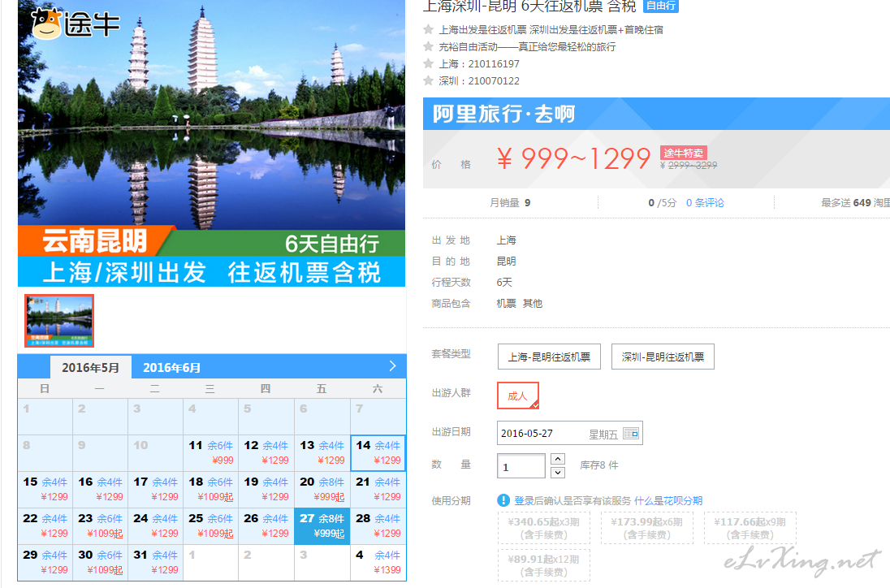890x588 pixels.
Task: Pick May 18 priced ¥1099起
Action: pos(210,489)
